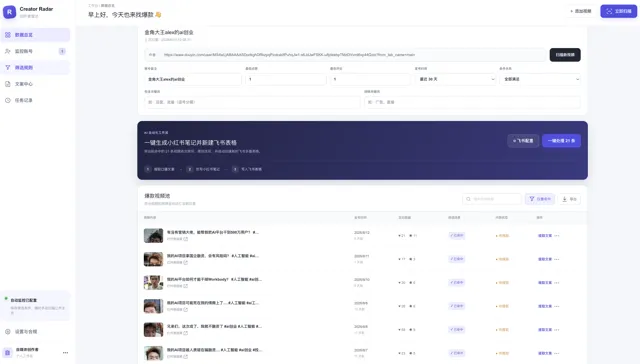Click the dark scan new videos button
This screenshot has height=364, width=640.
565,55
